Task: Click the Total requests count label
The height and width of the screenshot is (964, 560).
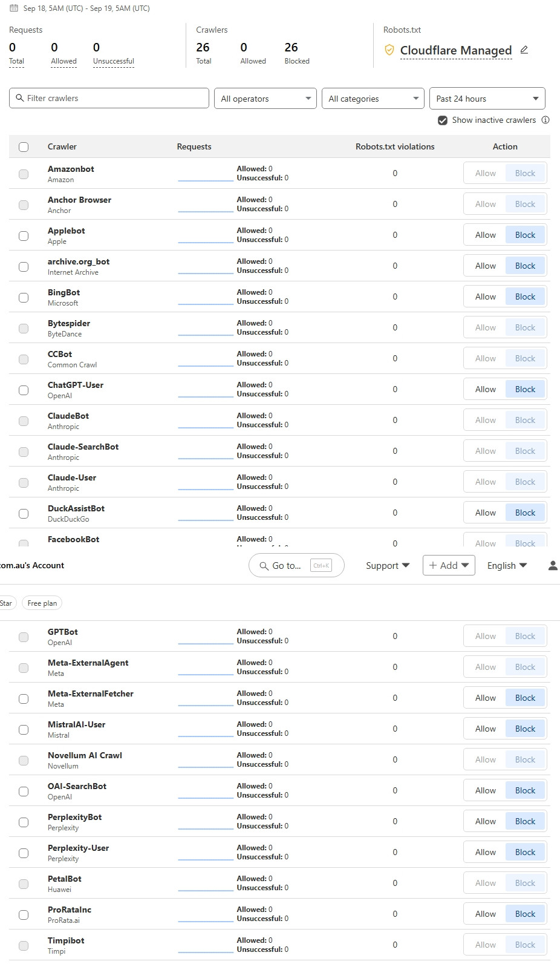Action: (x=16, y=61)
